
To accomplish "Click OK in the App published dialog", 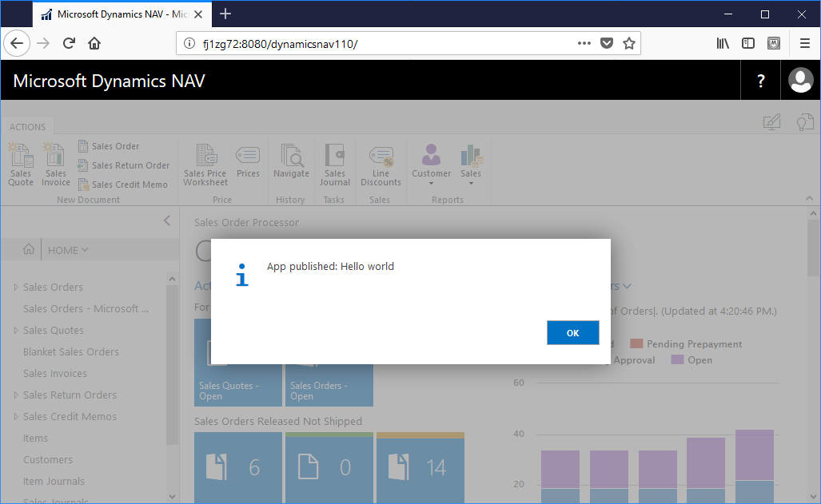I will click(x=573, y=333).
